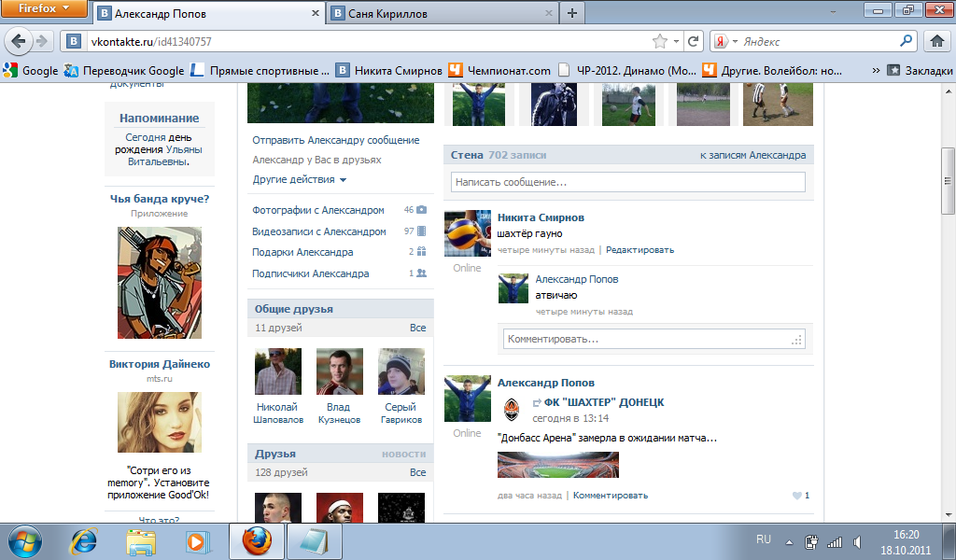This screenshot has height=560, width=956.
Task: Open the notepad app in taskbar
Action: click(x=316, y=541)
